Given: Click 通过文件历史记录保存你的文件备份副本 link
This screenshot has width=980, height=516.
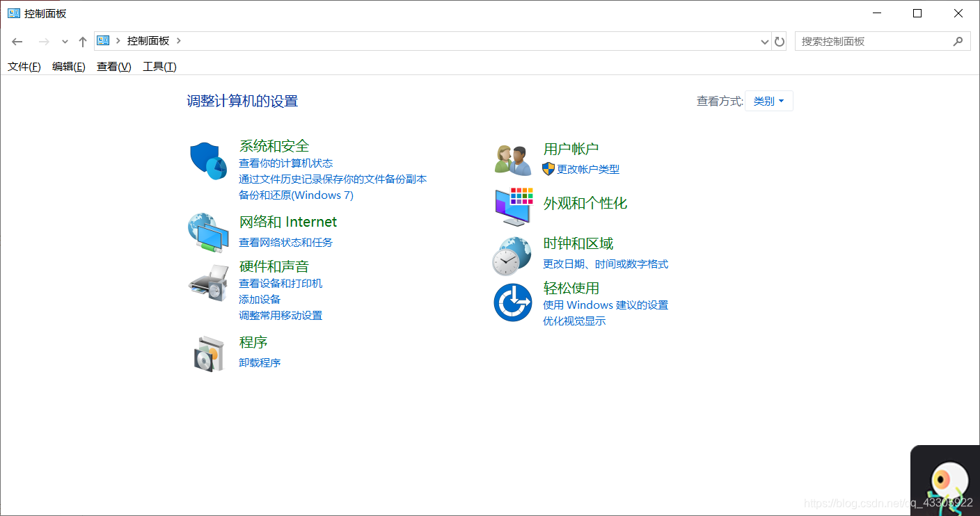Looking at the screenshot, I should click(333, 179).
